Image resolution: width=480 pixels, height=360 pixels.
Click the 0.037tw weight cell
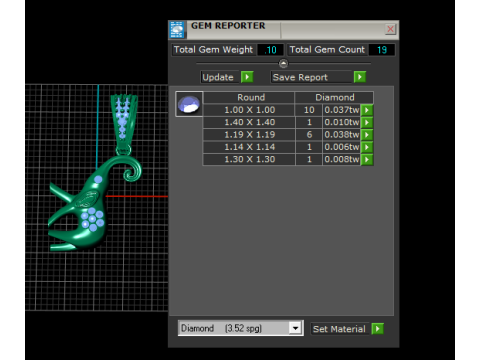coord(342,110)
